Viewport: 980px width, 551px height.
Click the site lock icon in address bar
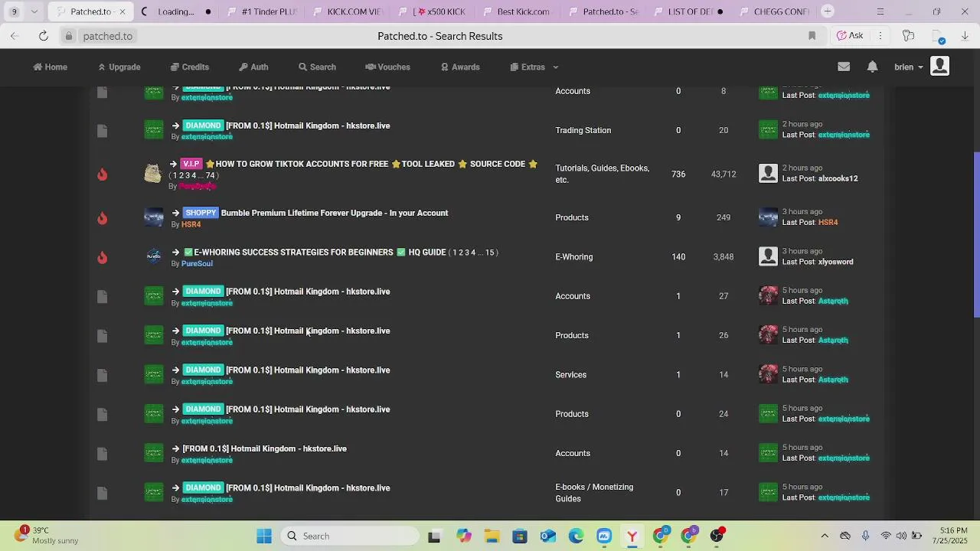[69, 36]
